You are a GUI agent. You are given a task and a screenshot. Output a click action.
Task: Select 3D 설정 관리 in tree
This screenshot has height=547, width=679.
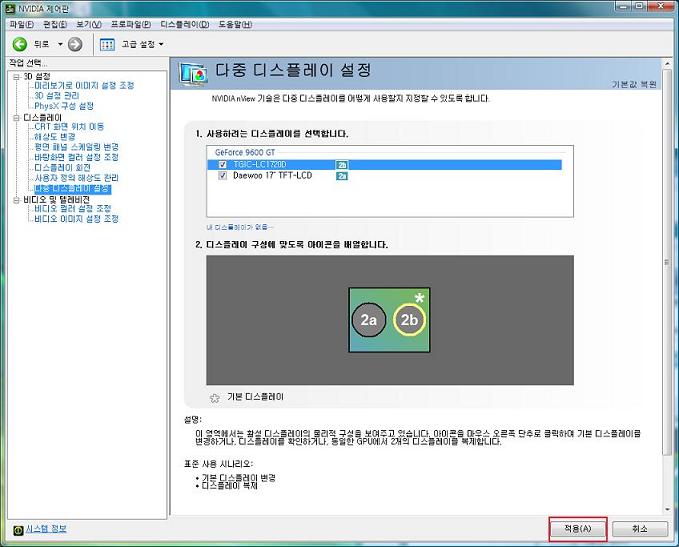point(57,96)
